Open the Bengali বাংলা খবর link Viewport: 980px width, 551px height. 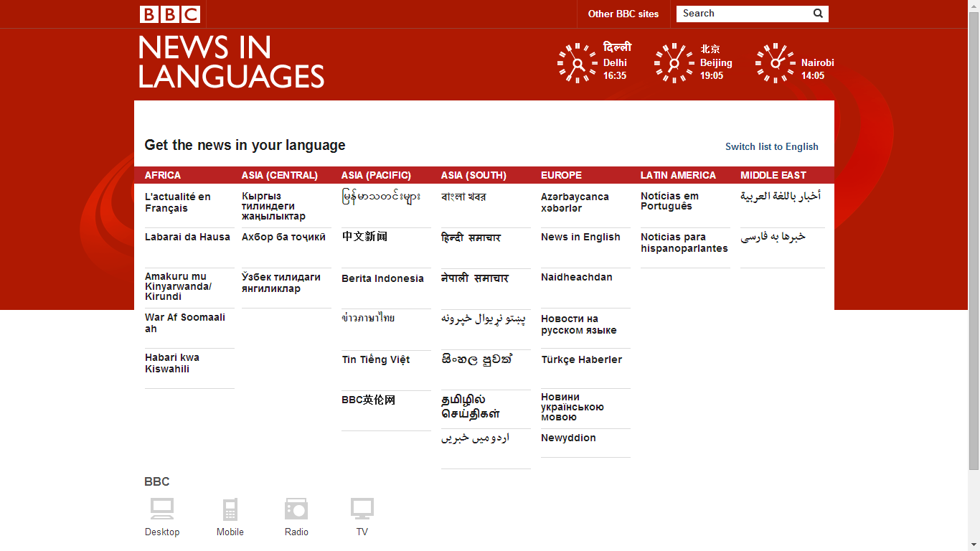[463, 197]
